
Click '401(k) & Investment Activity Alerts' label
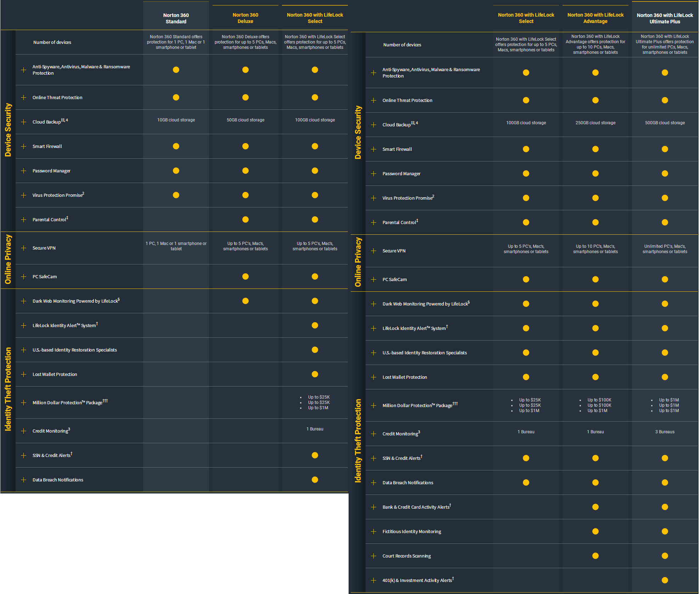418,580
